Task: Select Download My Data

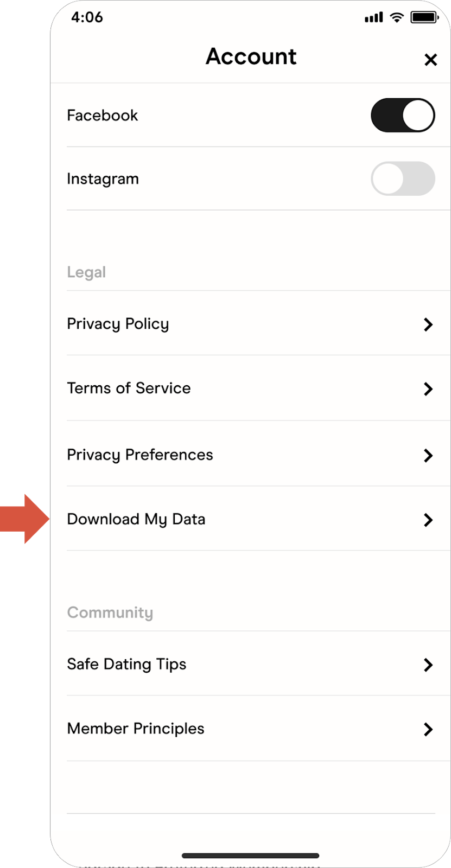Action: point(136,519)
